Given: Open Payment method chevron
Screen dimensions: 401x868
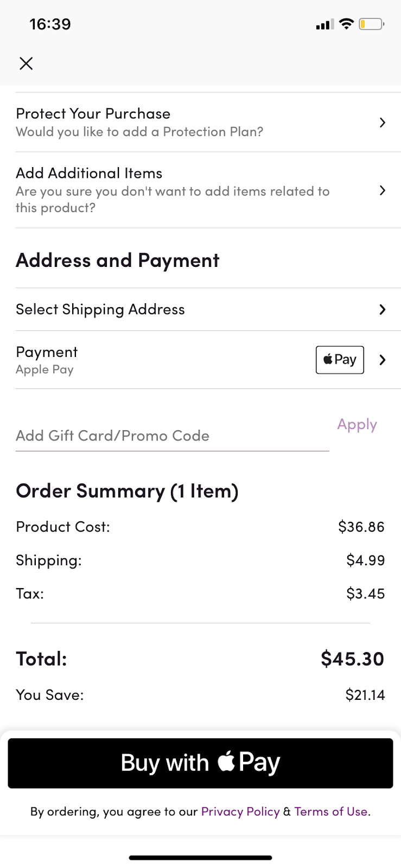Looking at the screenshot, I should pos(383,360).
